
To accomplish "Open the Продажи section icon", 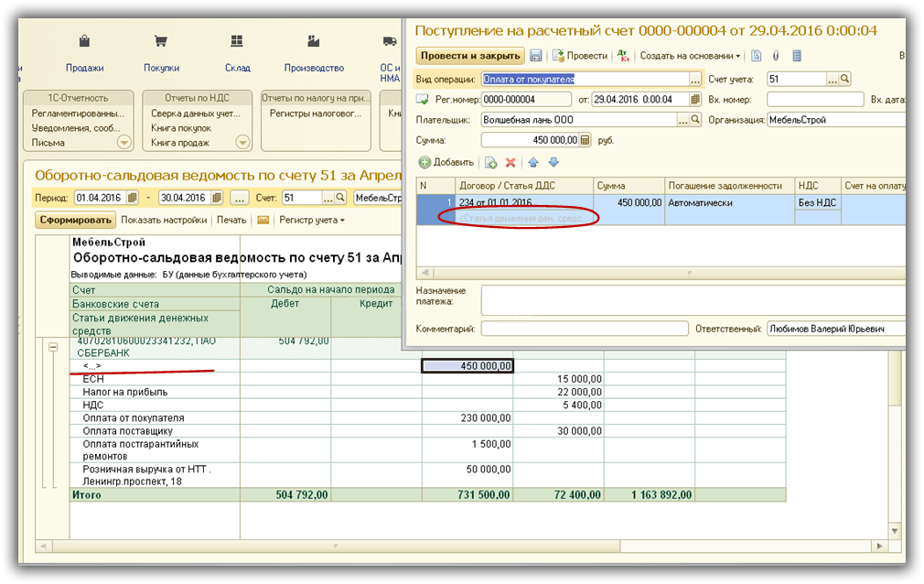I will click(84, 42).
